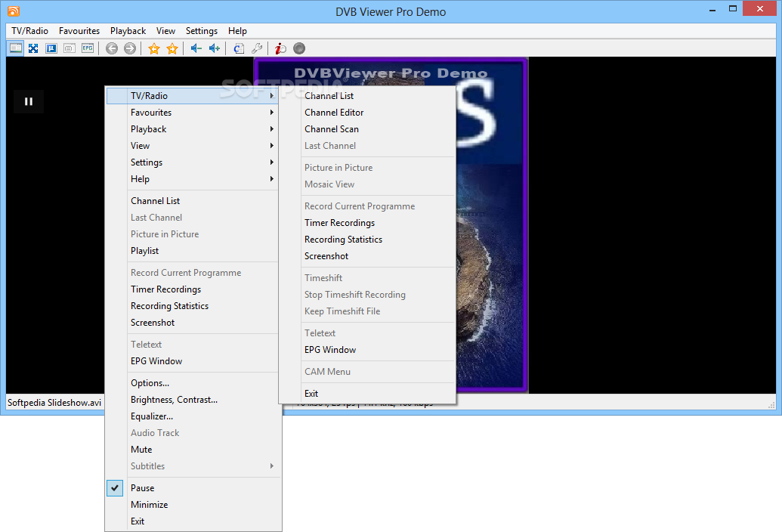Expand the TV/Radio submenu arrow in context menu
Viewport: 782px width, 532px height.
point(272,96)
